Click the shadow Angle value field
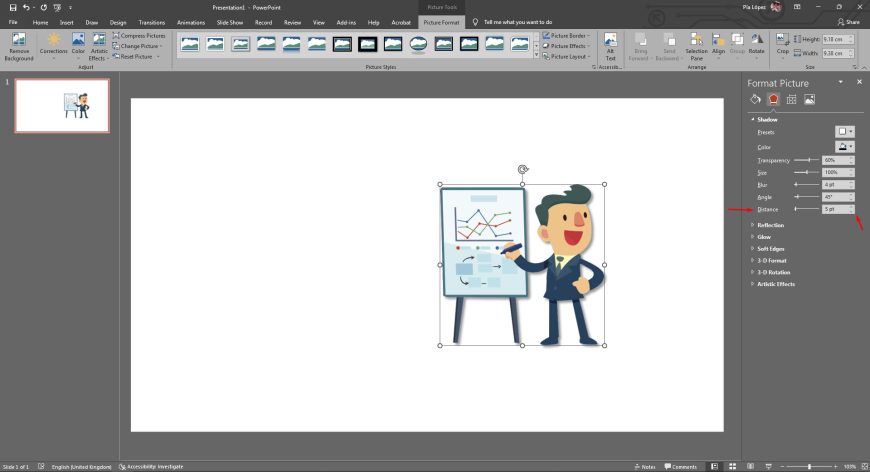 834,197
